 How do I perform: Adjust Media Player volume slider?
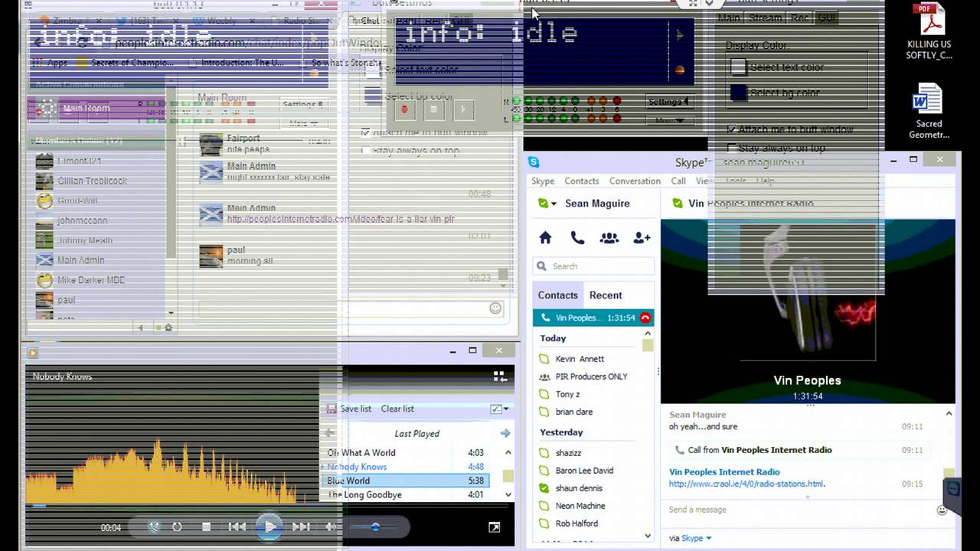(374, 527)
